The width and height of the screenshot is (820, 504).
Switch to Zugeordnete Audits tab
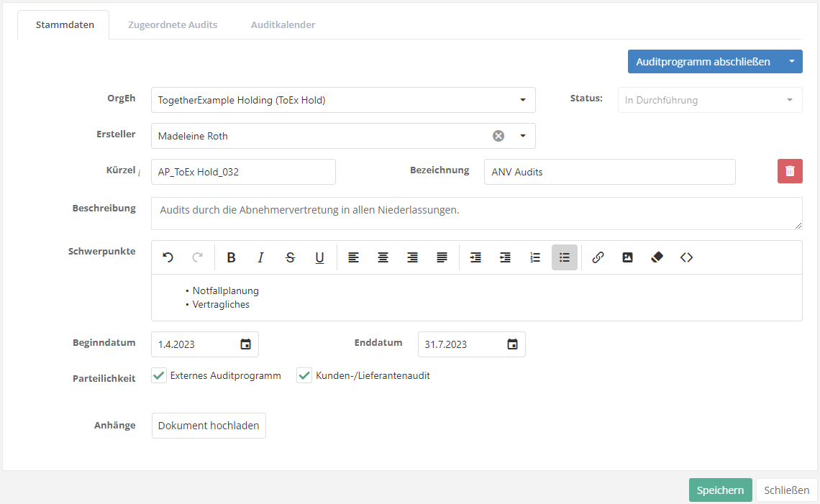(173, 24)
